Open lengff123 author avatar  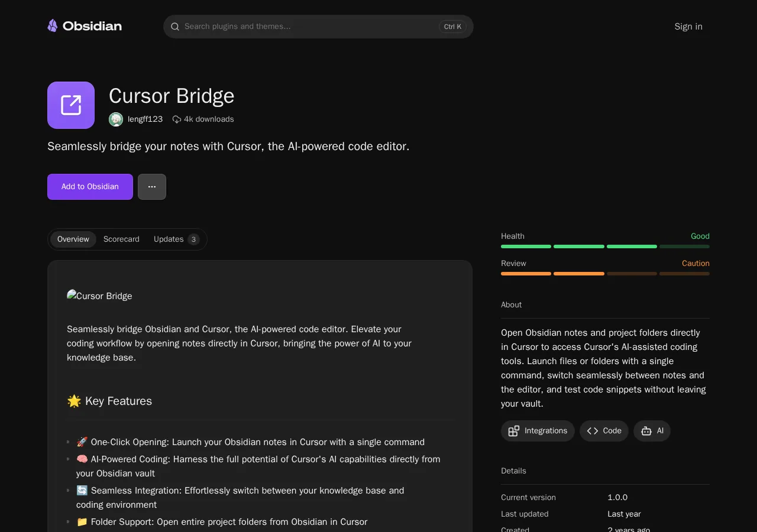[x=116, y=119]
